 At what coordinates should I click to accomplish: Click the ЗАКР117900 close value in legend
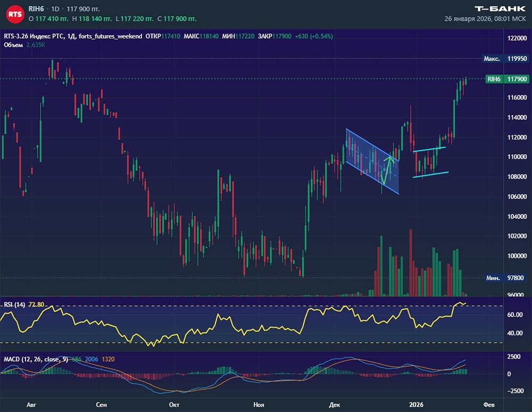click(275, 36)
